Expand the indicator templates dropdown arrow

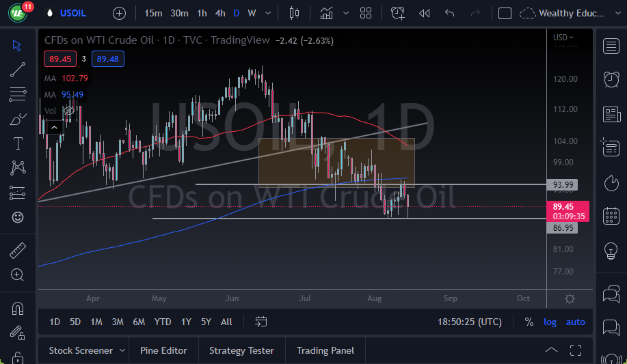click(x=346, y=13)
